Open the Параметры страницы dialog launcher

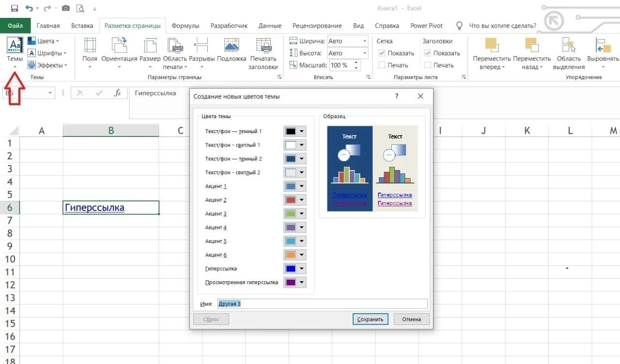tap(279, 77)
